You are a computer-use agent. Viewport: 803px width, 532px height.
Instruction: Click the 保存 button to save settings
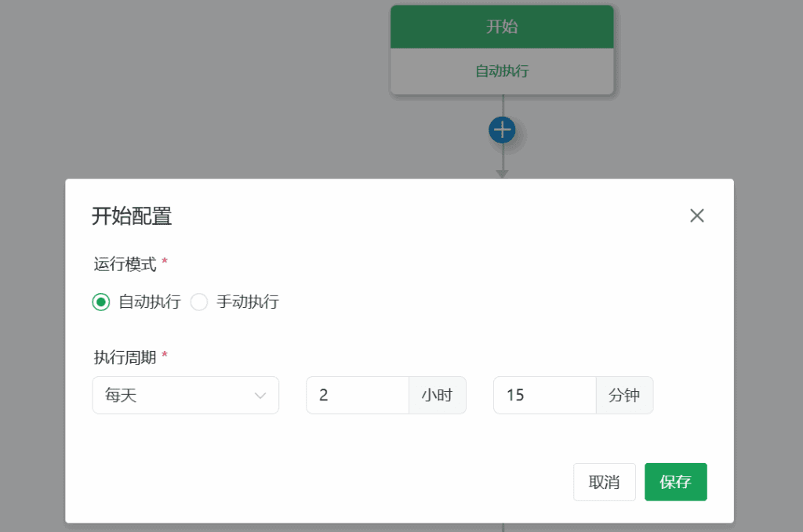coord(675,482)
